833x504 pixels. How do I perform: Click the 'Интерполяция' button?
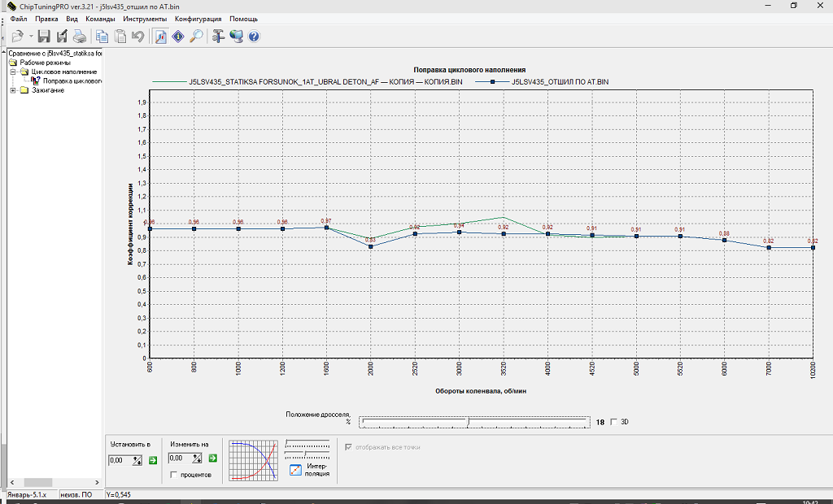point(308,469)
